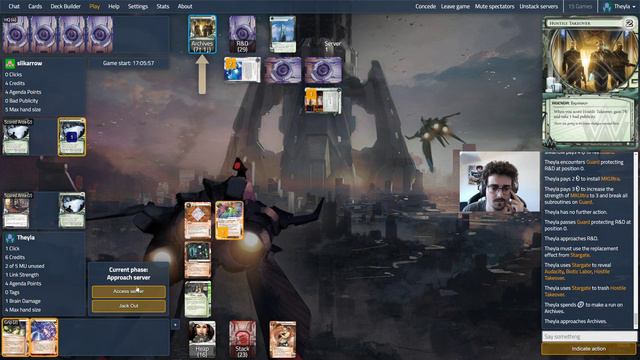640x360 pixels.
Task: Click the Biotic Labor link in chat log
Action: click(579, 271)
